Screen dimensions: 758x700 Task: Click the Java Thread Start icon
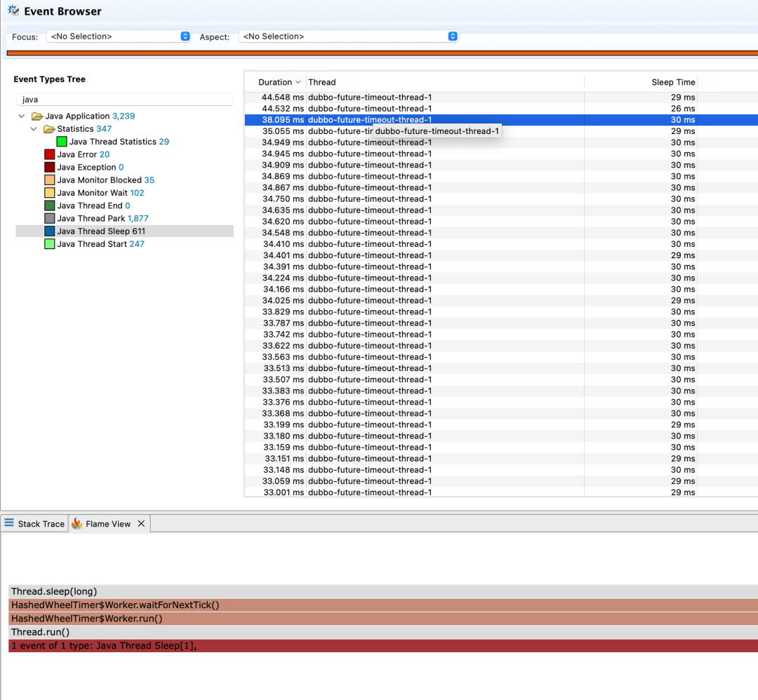tap(49, 244)
